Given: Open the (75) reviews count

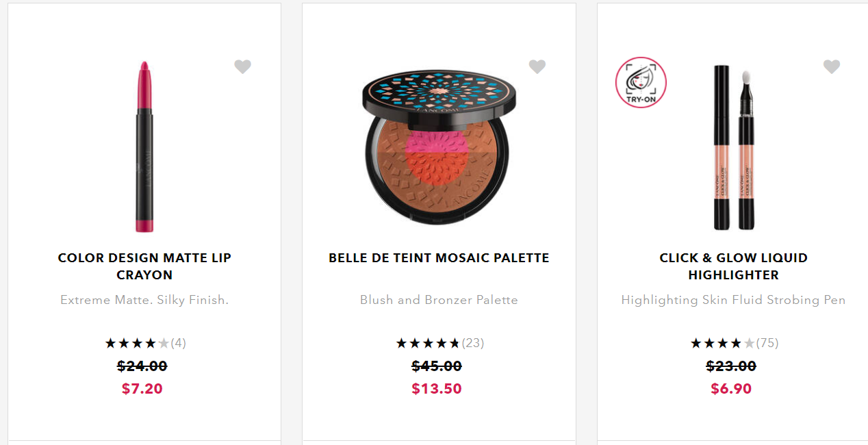Looking at the screenshot, I should click(767, 343).
